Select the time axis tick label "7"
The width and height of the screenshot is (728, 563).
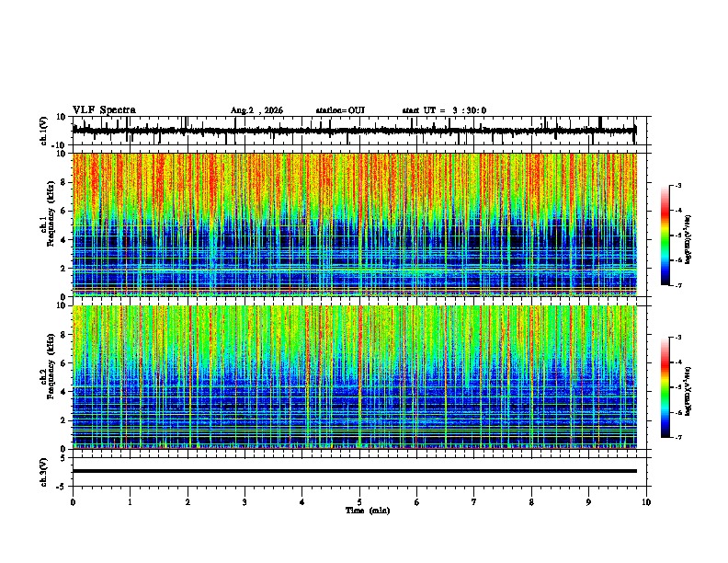click(474, 502)
